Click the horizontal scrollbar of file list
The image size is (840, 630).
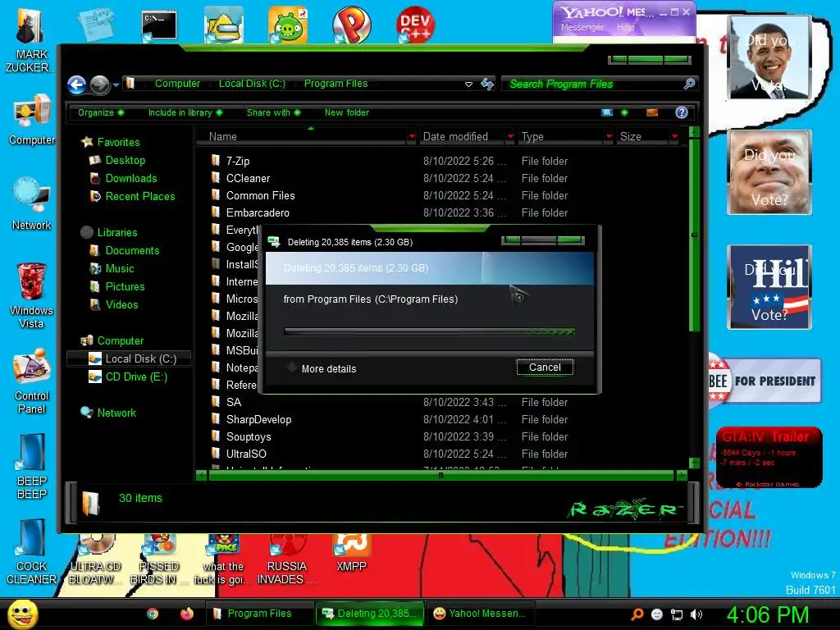(x=441, y=475)
